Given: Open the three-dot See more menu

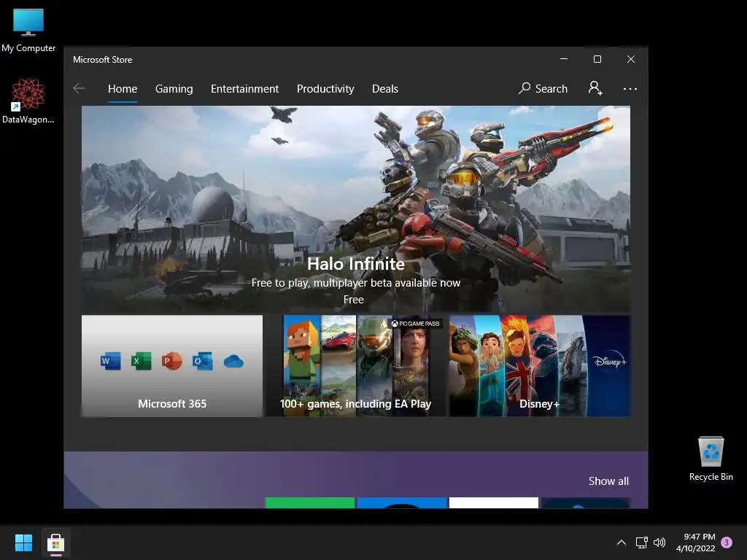Looking at the screenshot, I should tap(630, 88).
